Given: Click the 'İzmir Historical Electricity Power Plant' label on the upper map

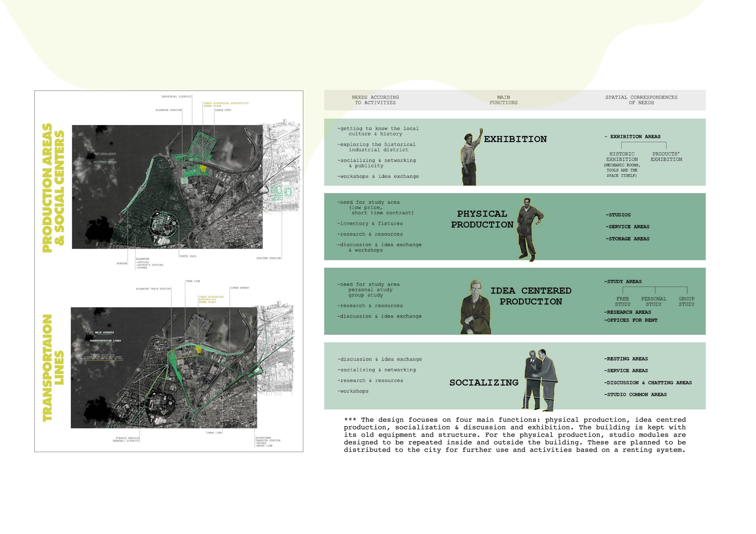Looking at the screenshot, I should [226, 105].
